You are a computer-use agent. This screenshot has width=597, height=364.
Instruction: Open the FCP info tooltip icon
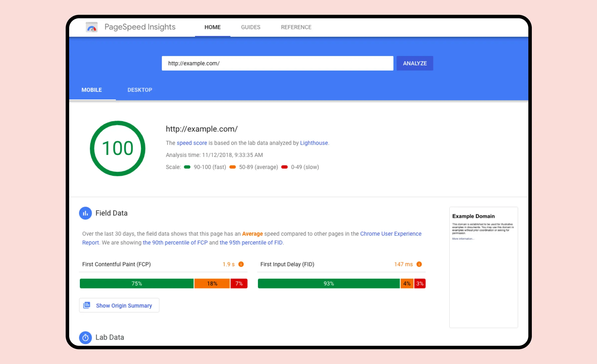pos(241,264)
